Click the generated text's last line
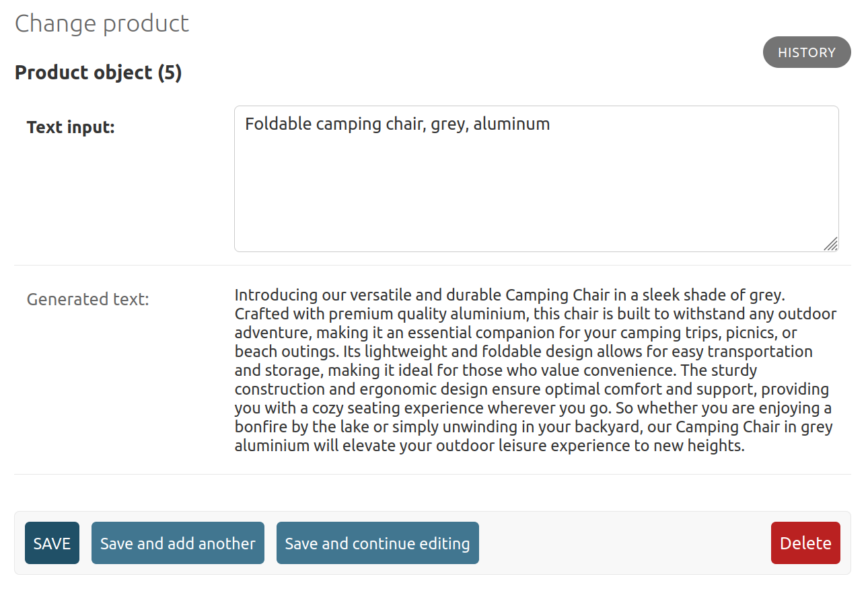Image resolution: width=868 pixels, height=593 pixels. pyautogui.click(x=489, y=446)
